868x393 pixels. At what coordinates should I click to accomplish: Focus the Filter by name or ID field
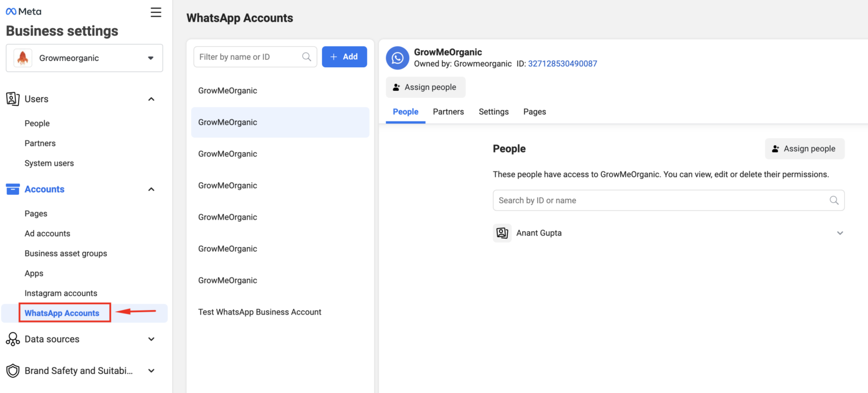pos(255,57)
